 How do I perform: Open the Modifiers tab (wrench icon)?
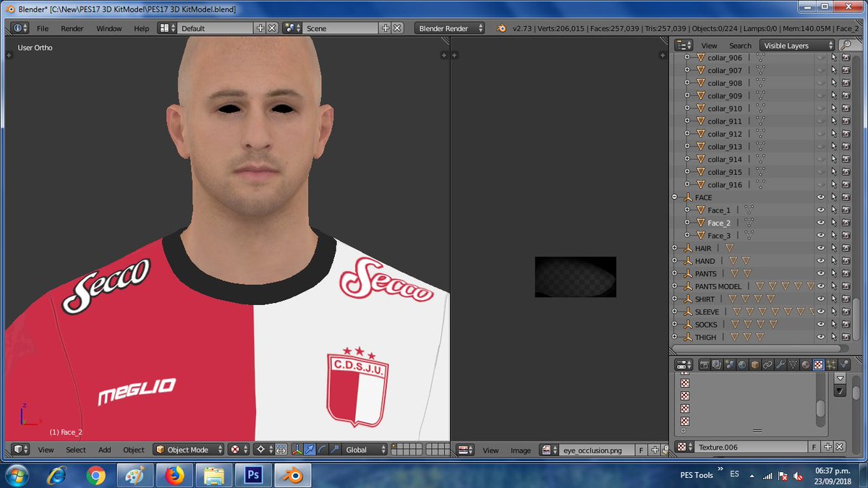coord(780,364)
